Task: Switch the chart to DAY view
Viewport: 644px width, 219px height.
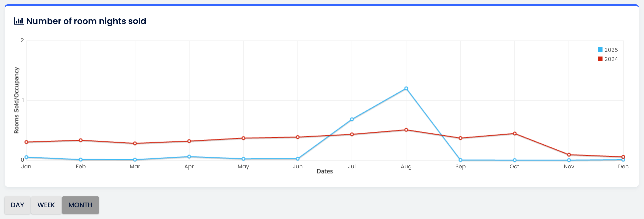Action: pyautogui.click(x=17, y=205)
